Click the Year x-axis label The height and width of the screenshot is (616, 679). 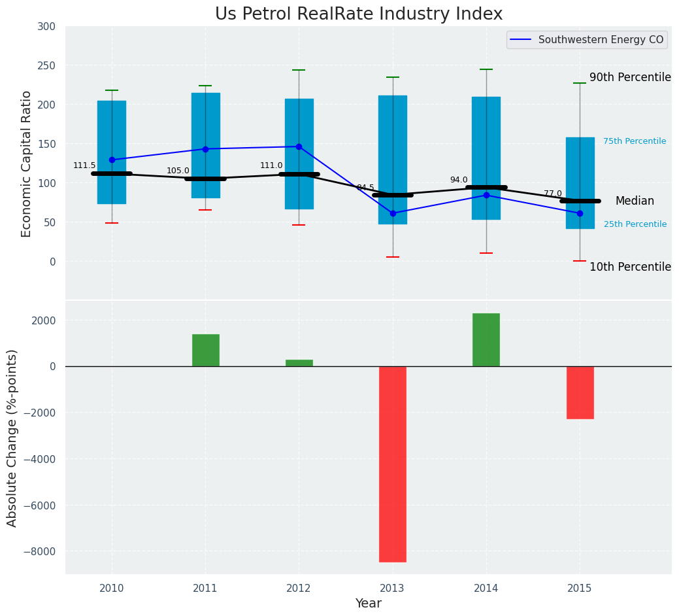tap(369, 604)
